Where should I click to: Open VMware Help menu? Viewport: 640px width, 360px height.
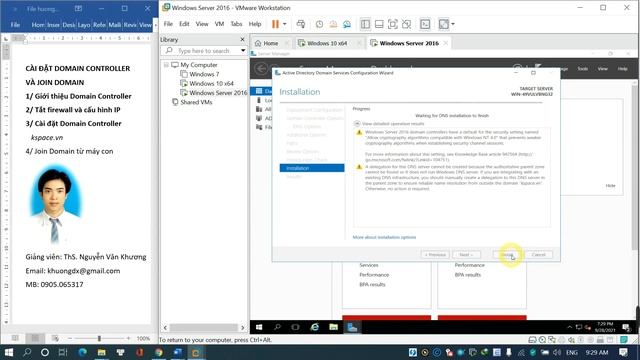[255, 24]
